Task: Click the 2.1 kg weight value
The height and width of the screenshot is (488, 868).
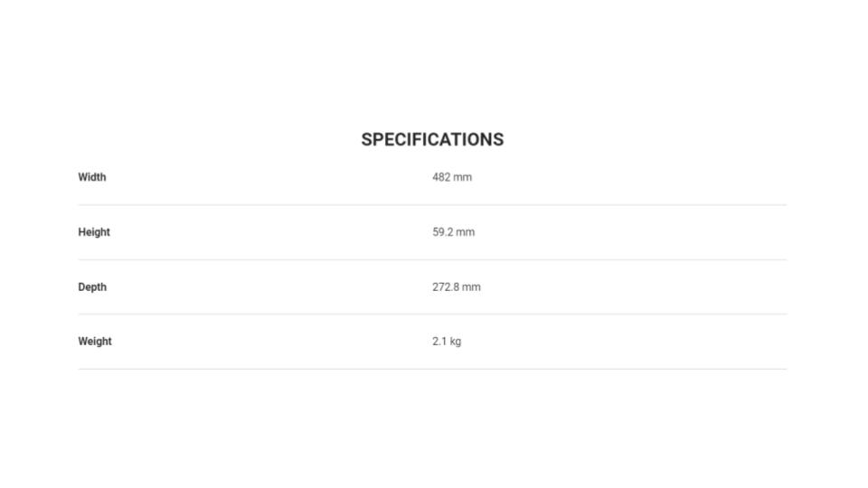Action: 447,342
